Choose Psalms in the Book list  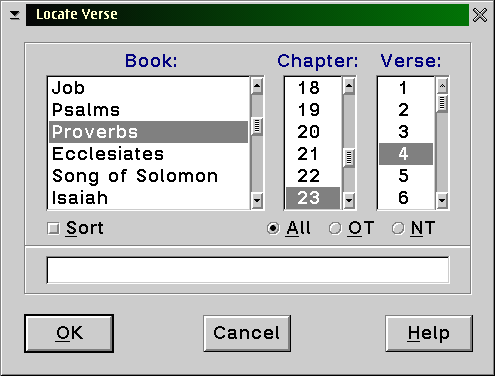tap(149, 110)
